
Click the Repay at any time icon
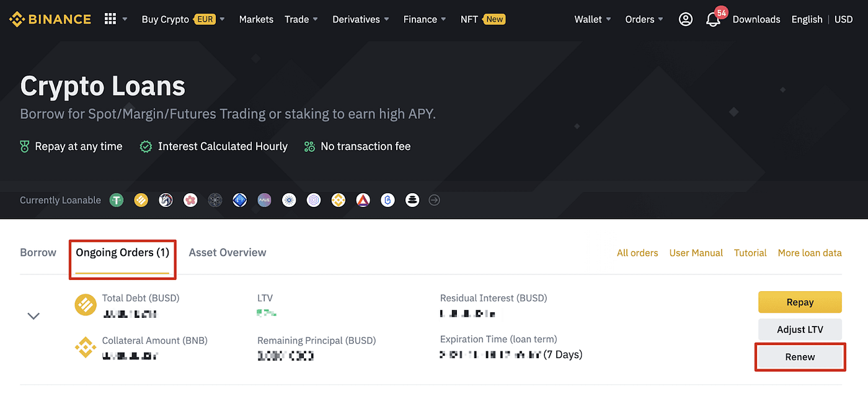pyautogui.click(x=25, y=147)
